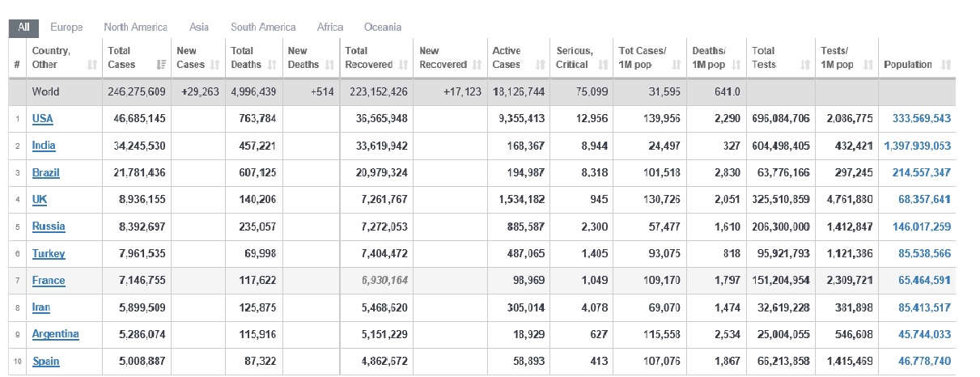Show the Oceania tab
980x377 pixels.
(383, 28)
